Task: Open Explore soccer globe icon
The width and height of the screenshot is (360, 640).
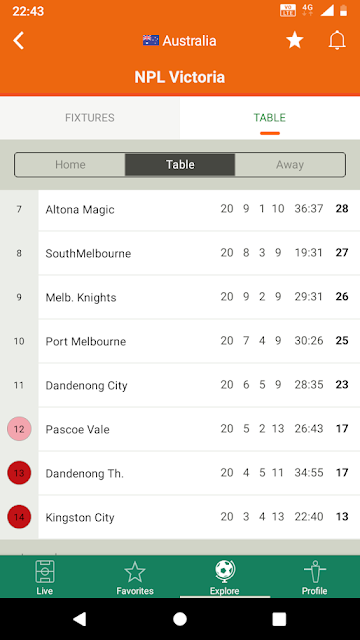Action: (x=225, y=571)
